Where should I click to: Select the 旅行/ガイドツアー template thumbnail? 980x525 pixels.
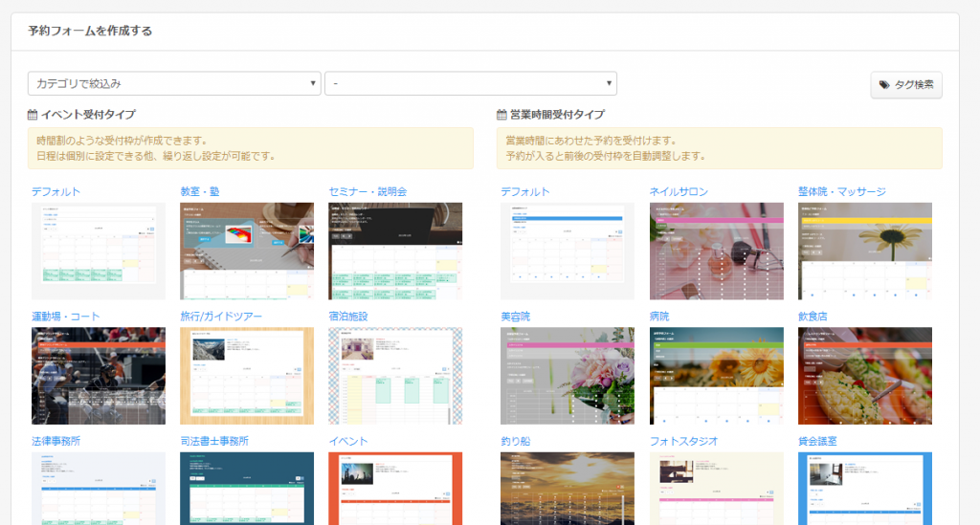pyautogui.click(x=247, y=376)
